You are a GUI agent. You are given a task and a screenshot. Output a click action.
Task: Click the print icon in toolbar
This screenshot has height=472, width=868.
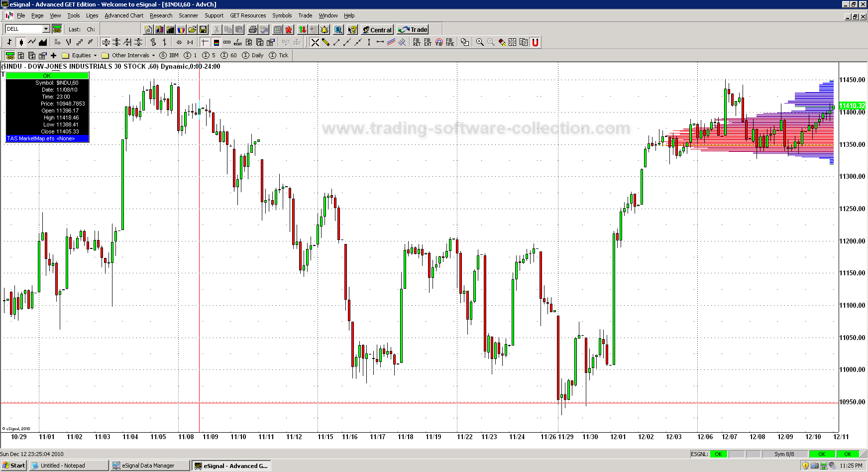(252, 29)
